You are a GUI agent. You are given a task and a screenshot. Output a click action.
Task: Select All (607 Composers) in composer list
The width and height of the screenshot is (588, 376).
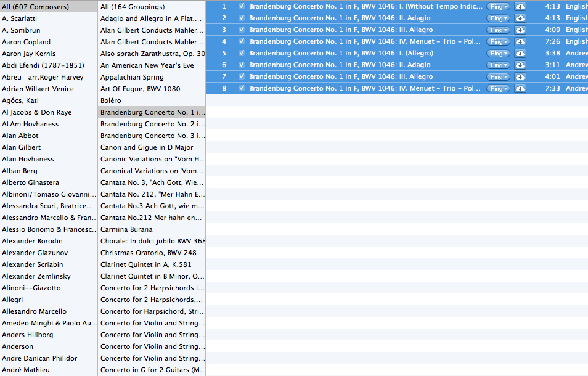coord(49,7)
